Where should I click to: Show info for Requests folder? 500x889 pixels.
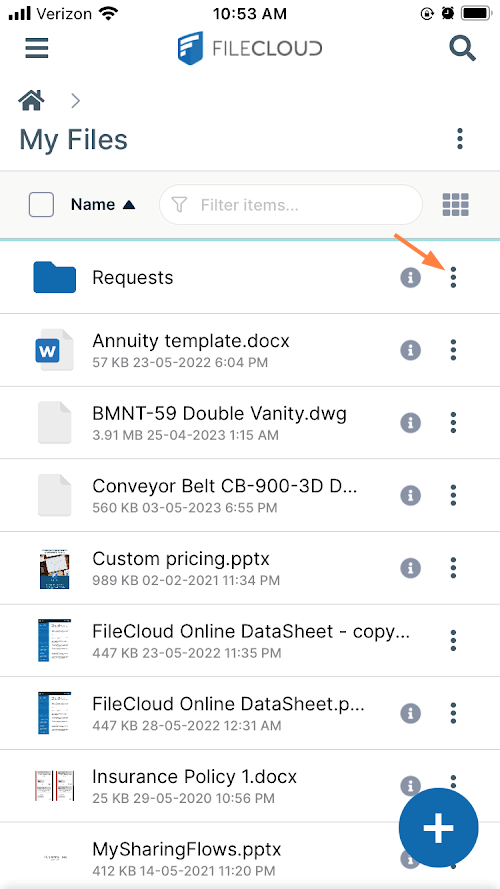click(411, 277)
